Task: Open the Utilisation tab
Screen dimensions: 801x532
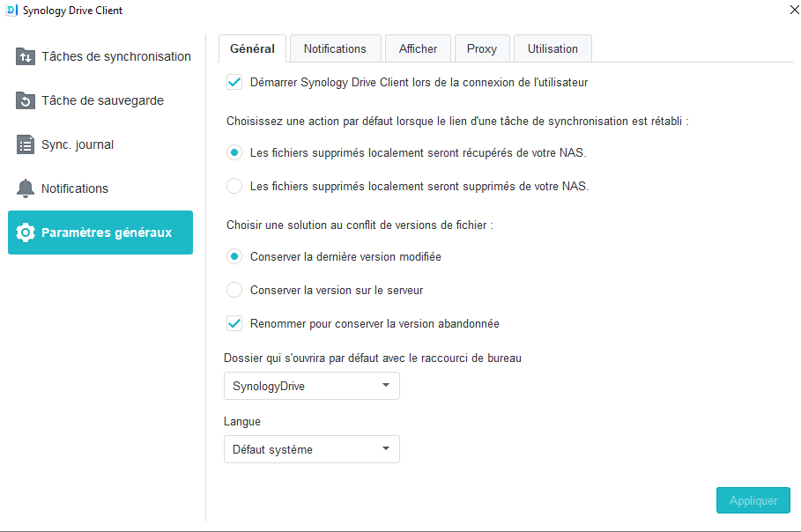Action: coord(553,49)
